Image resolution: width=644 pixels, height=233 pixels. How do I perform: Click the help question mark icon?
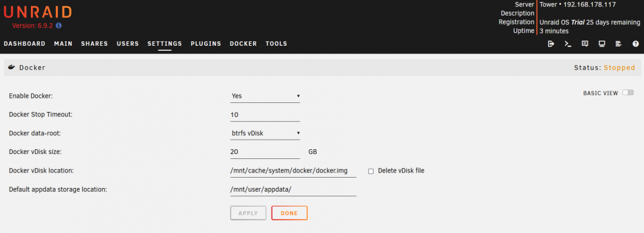636,44
